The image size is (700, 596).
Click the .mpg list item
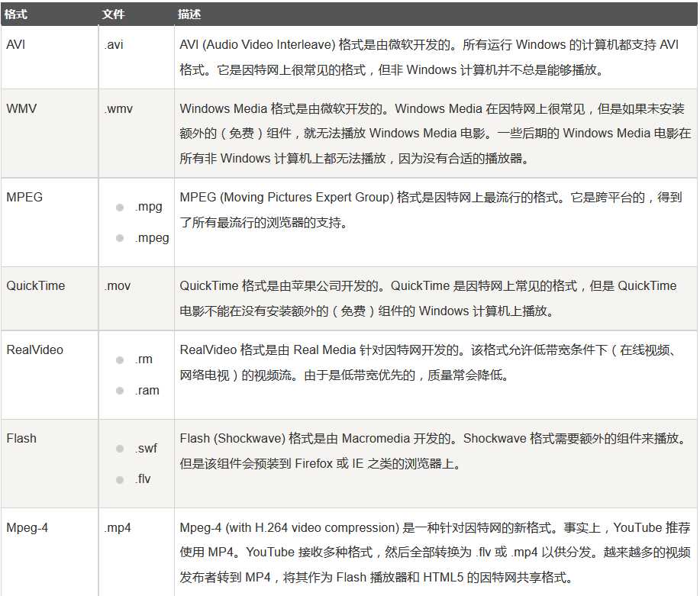click(149, 207)
